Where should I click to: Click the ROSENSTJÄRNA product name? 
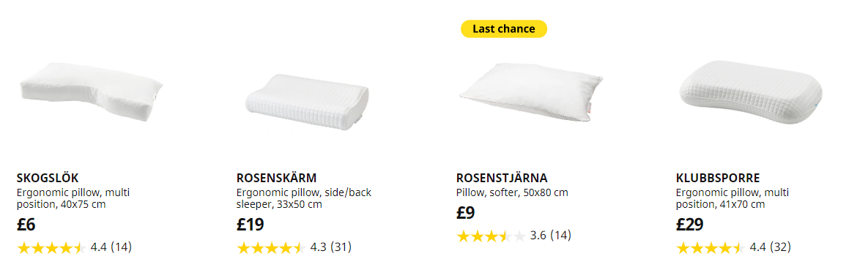502,178
